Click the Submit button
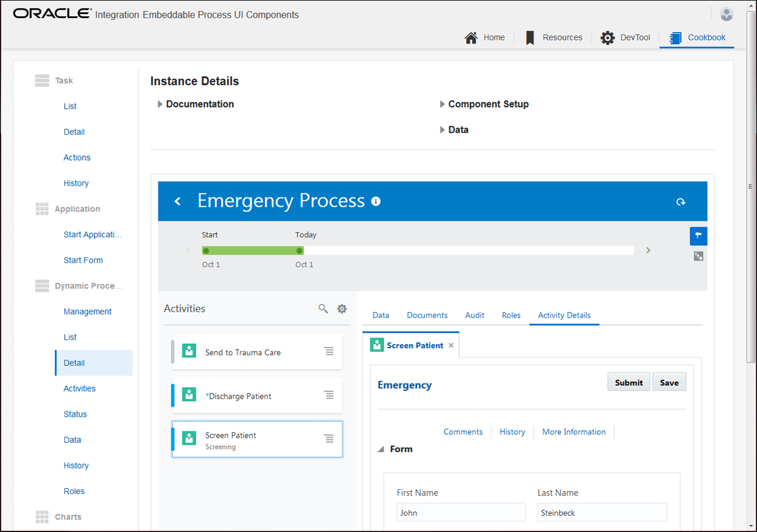The width and height of the screenshot is (757, 532). 629,382
